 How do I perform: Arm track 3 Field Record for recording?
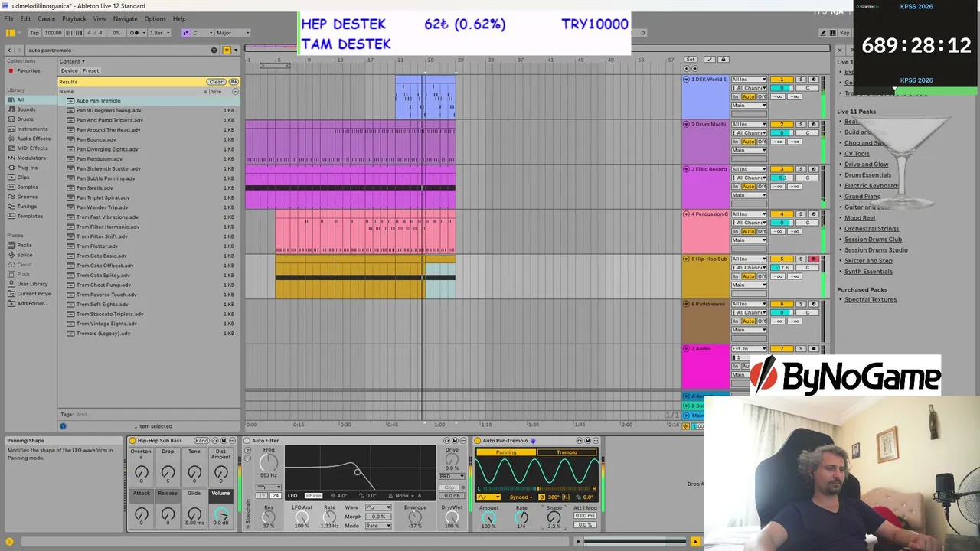point(813,169)
